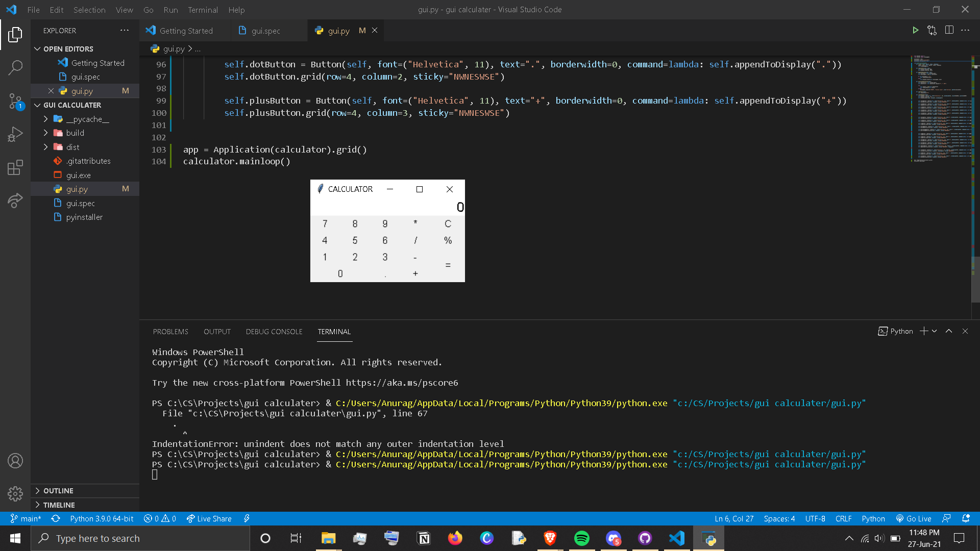Click the Run Python File play icon
The width and height of the screenshot is (980, 551).
tap(915, 30)
